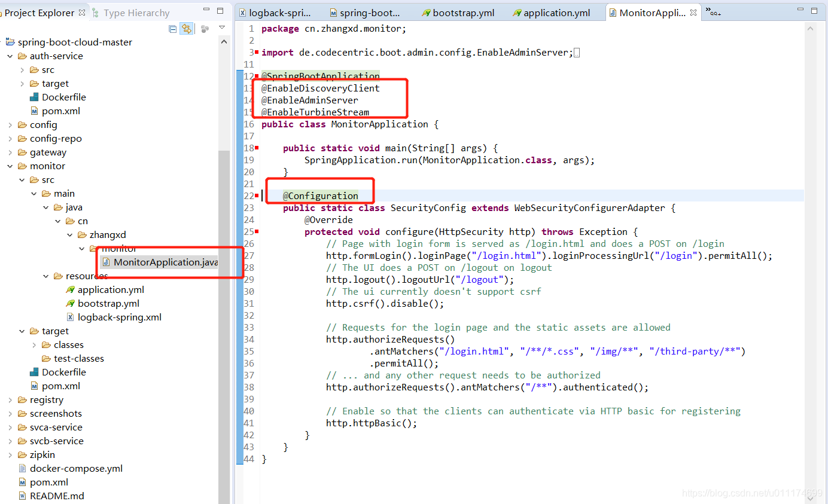This screenshot has width=828, height=504.
Task: Expand the registry folder
Action: pos(10,399)
